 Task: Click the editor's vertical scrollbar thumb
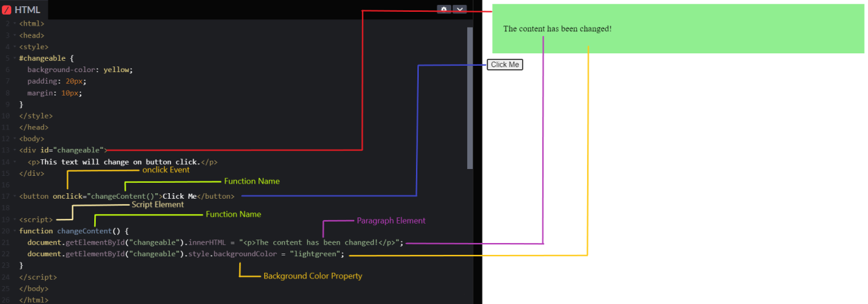pos(470,98)
